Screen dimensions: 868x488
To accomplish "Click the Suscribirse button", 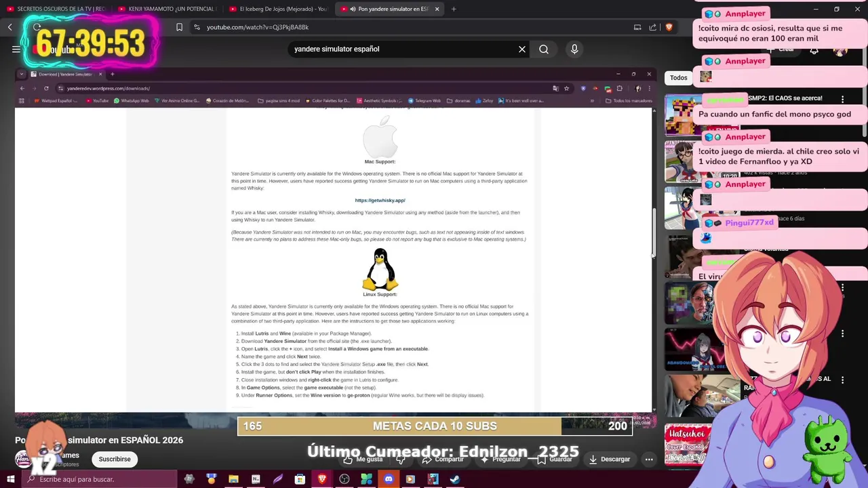I will 115,459.
